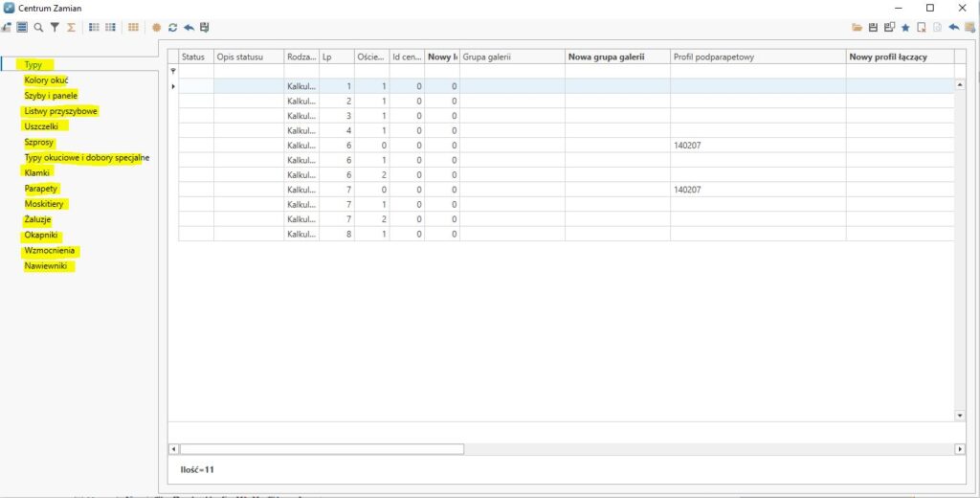Click the Lp column header
Screen dimensions: 980x498
[337, 57]
